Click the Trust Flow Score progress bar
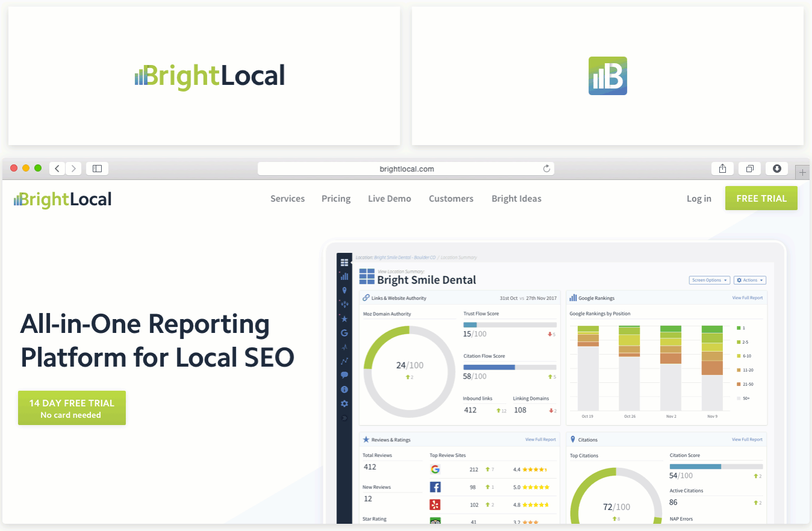Viewport: 812px width, 531px height. click(509, 324)
